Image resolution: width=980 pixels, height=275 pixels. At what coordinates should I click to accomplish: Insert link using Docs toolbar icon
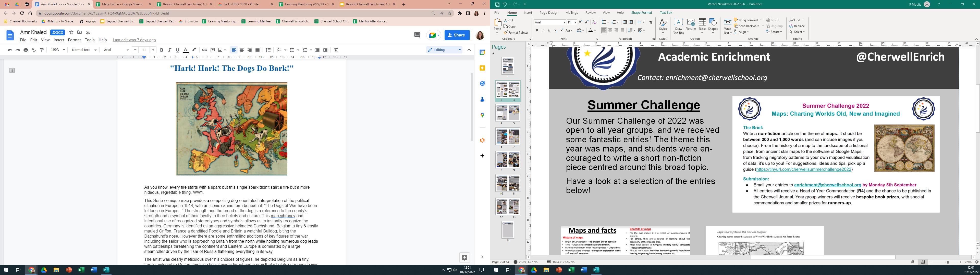[205, 50]
